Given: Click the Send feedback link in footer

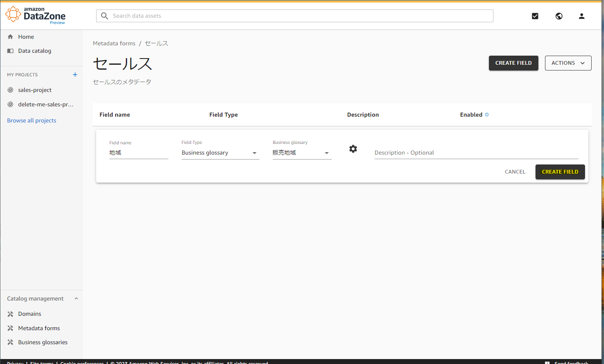Looking at the screenshot, I should (x=571, y=362).
